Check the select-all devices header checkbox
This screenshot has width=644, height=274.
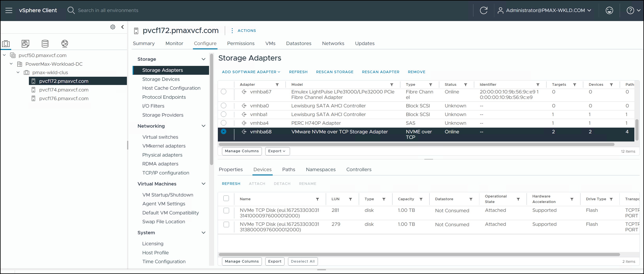pos(226,198)
